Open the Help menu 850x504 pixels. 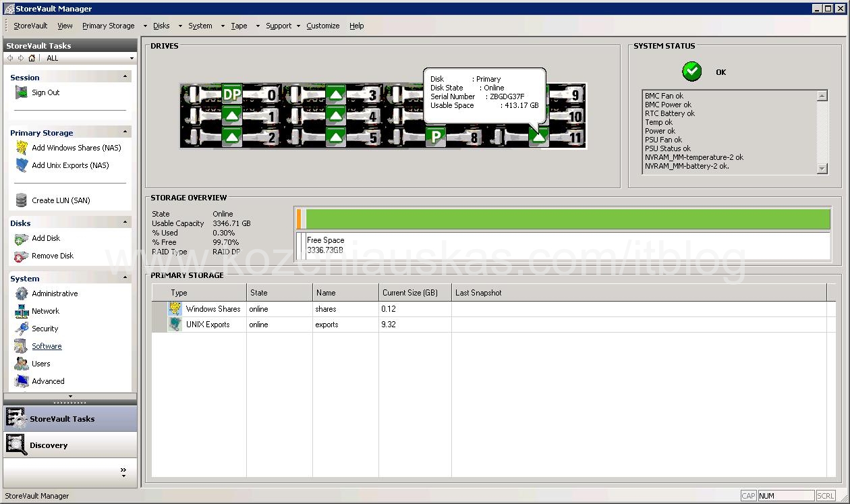(x=357, y=26)
